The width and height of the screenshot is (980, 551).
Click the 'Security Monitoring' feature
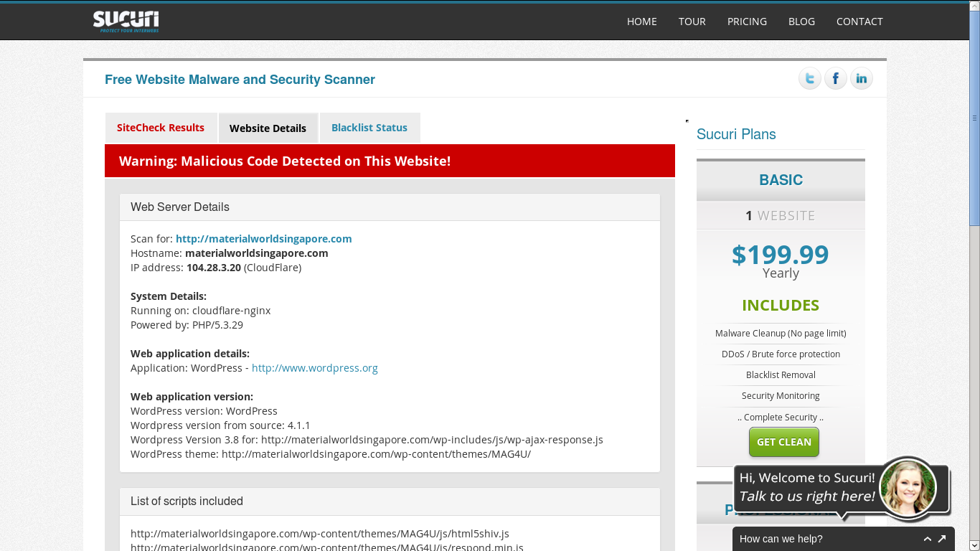point(781,395)
